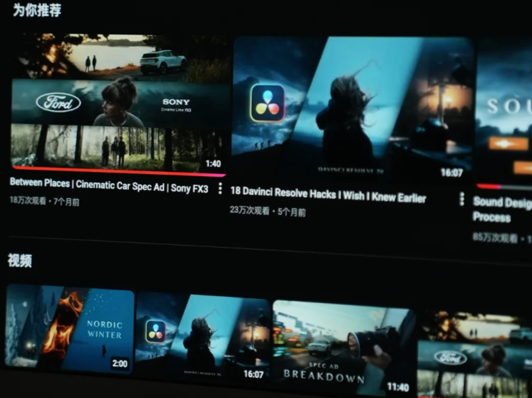
Task: Click title 18 Davinci Resolve Hacks I Wish
Action: coord(328,194)
